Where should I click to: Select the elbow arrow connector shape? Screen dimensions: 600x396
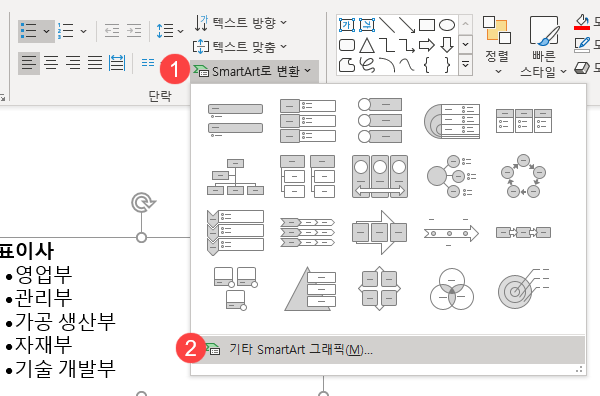(407, 45)
